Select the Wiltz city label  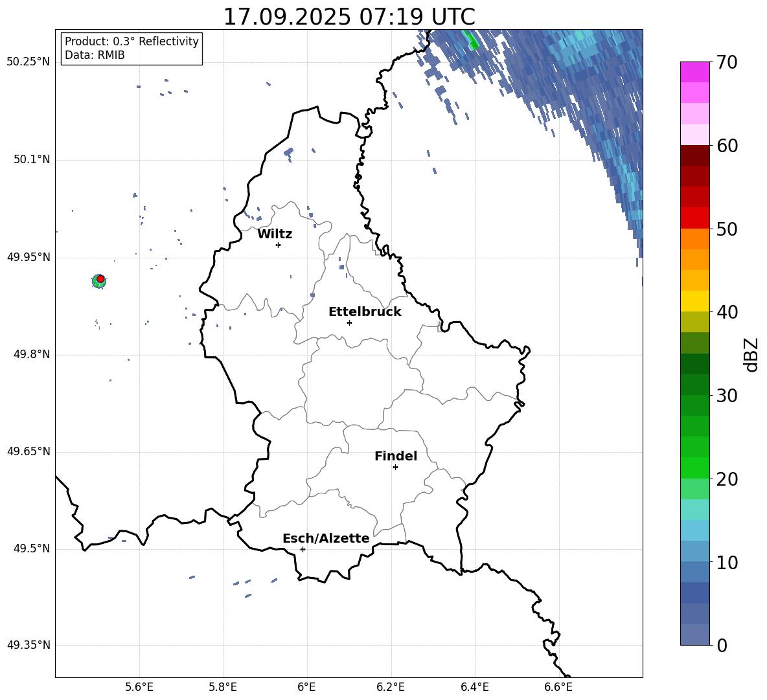[x=275, y=234]
